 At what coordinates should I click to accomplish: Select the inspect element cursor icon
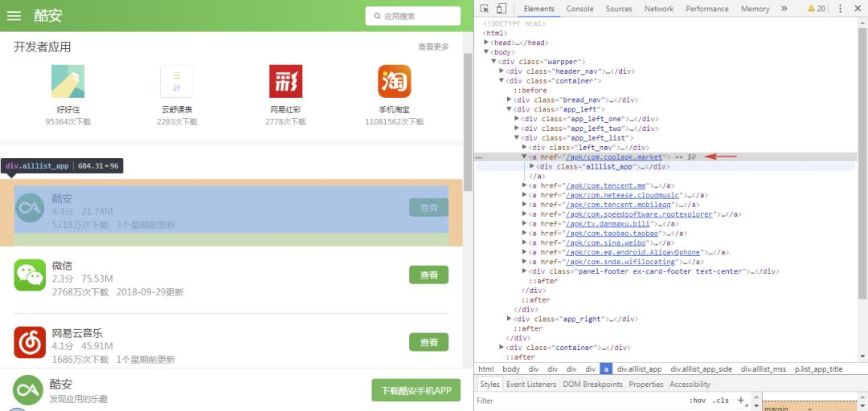[485, 8]
